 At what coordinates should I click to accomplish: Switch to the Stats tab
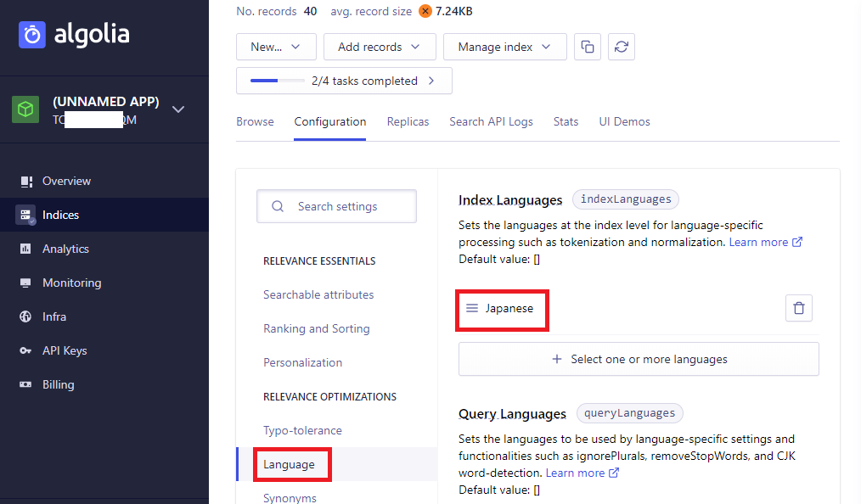point(566,121)
